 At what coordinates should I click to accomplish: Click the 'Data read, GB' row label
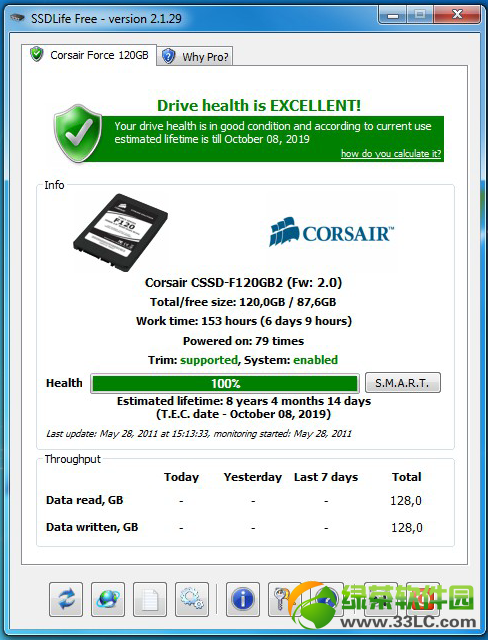pyautogui.click(x=84, y=500)
